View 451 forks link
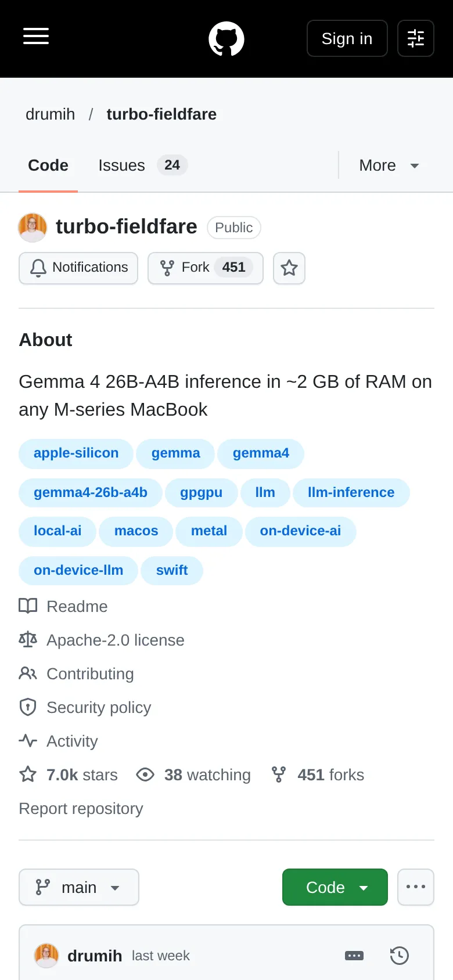 pos(318,775)
